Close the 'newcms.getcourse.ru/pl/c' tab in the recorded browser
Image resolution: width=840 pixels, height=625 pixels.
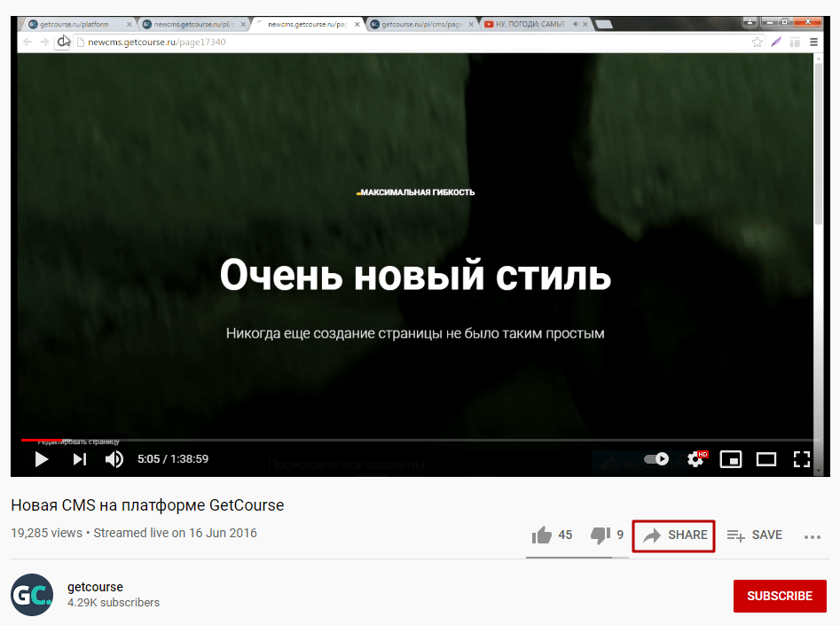pos(243,24)
